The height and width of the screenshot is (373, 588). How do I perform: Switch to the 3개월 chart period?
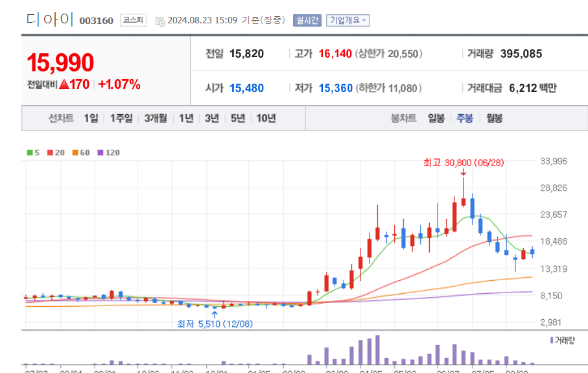(156, 119)
